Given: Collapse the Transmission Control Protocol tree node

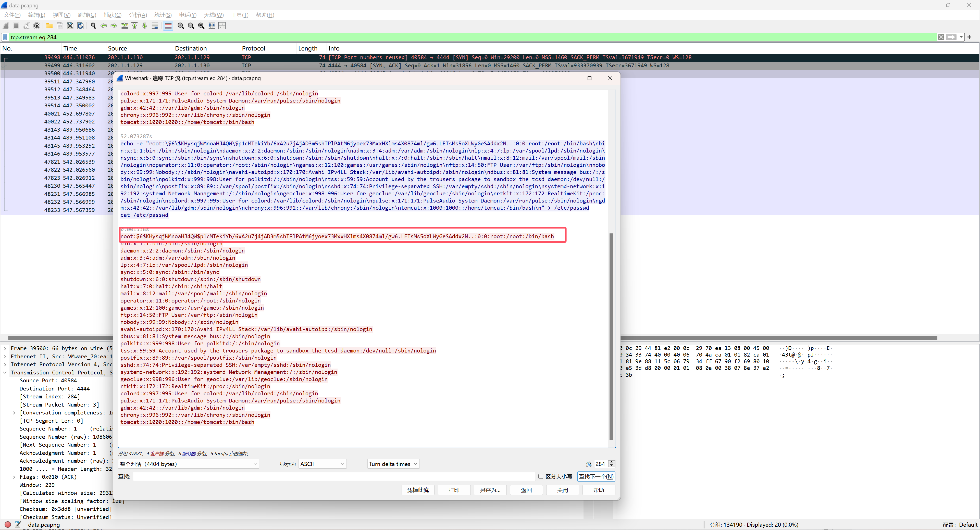Looking at the screenshot, I should coord(5,373).
